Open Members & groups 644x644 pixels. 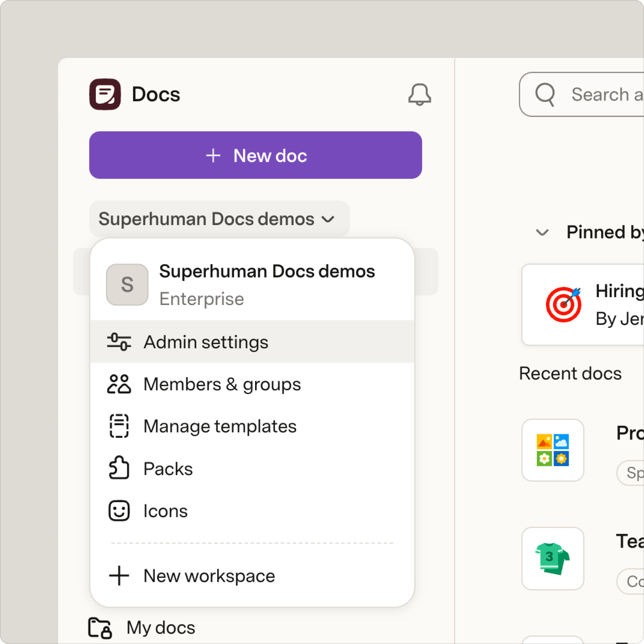[x=252, y=384]
